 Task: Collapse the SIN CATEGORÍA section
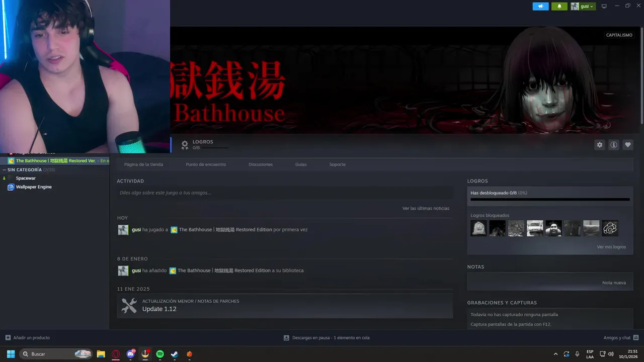point(5,170)
